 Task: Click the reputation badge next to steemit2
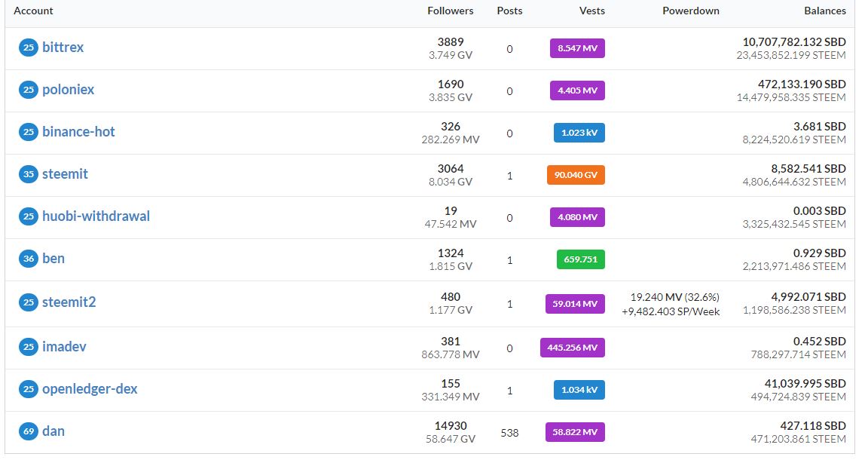[28, 302]
